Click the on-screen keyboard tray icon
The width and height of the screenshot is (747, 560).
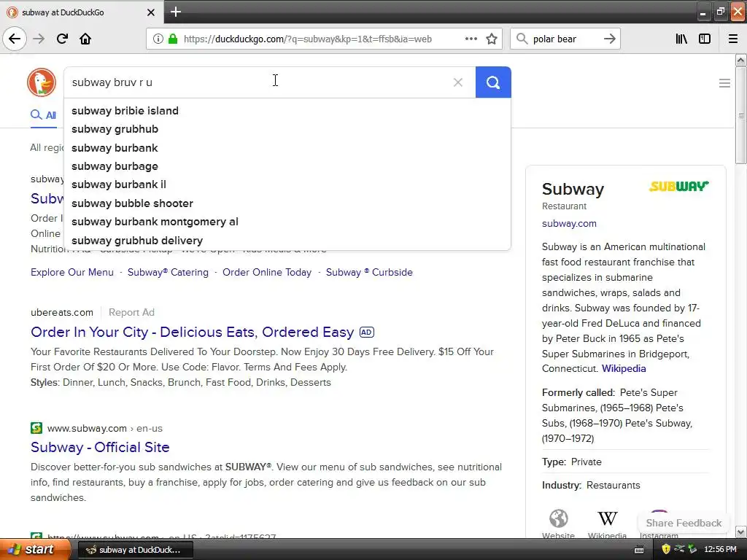[639, 550]
